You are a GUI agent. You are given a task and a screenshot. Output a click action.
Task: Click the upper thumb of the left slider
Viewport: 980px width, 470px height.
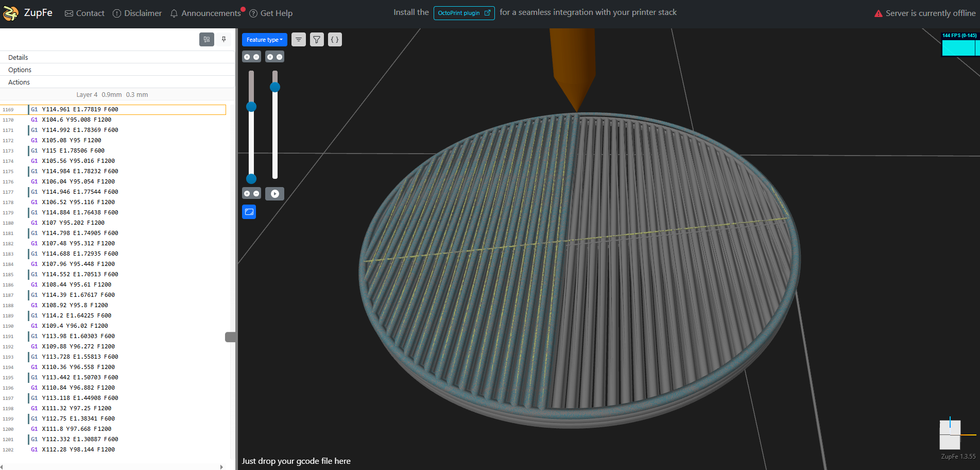[x=251, y=107]
